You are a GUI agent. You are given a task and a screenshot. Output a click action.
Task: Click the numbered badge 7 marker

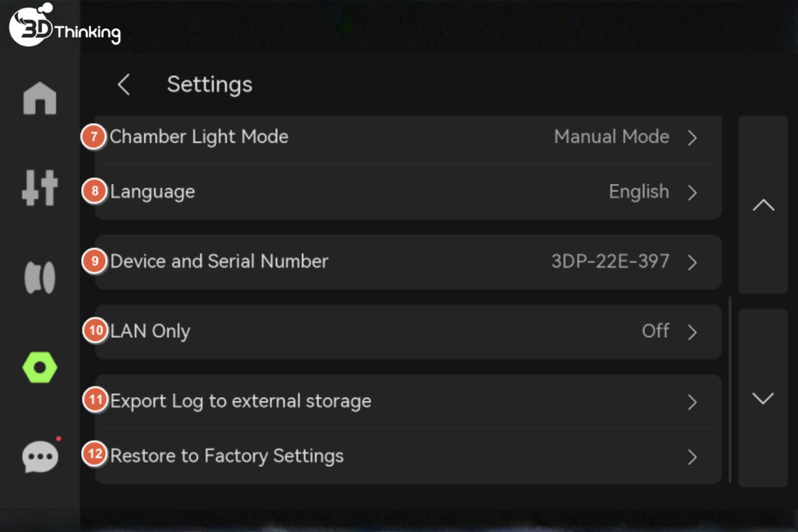pyautogui.click(x=94, y=137)
